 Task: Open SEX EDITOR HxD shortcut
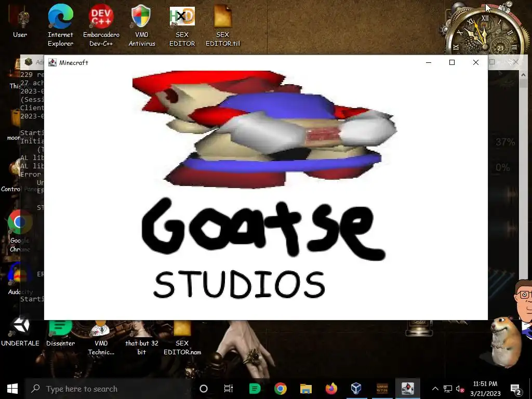[x=182, y=25]
